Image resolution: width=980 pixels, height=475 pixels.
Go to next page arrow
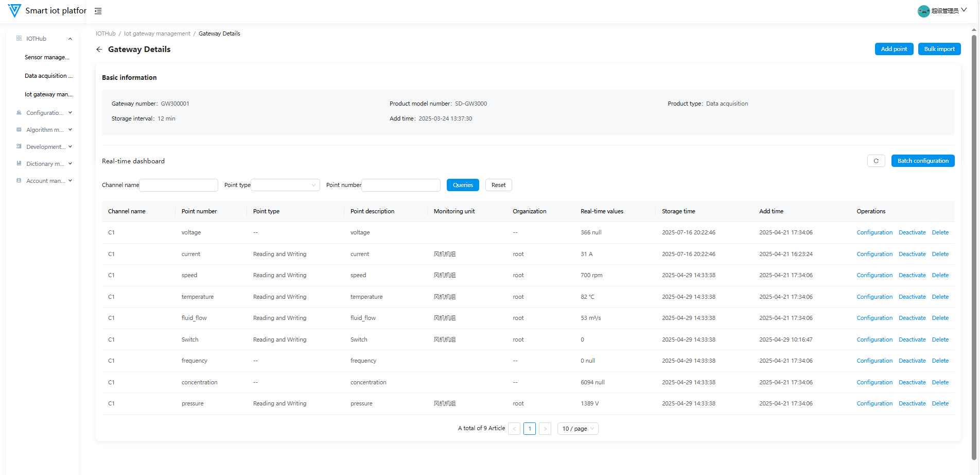click(545, 429)
